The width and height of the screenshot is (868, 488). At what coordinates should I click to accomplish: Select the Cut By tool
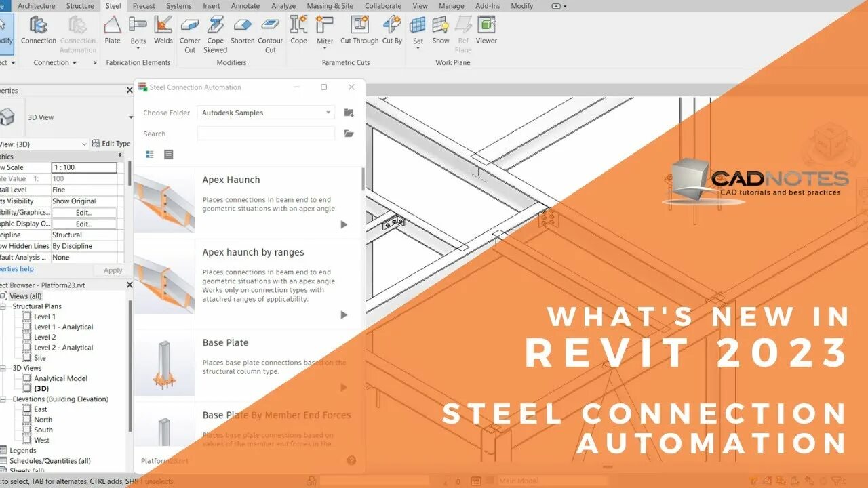392,30
